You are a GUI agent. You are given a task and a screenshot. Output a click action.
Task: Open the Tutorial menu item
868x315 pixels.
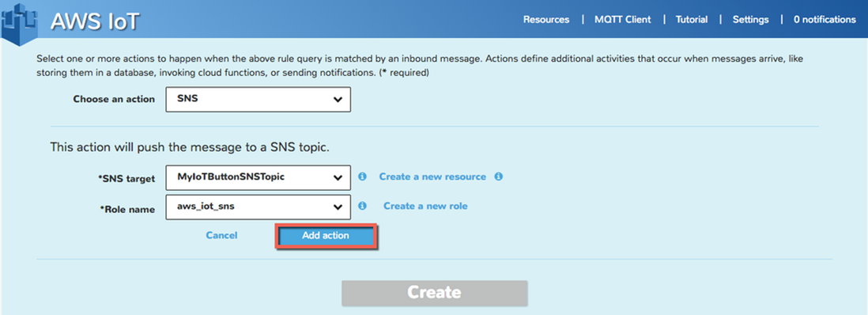coord(692,20)
